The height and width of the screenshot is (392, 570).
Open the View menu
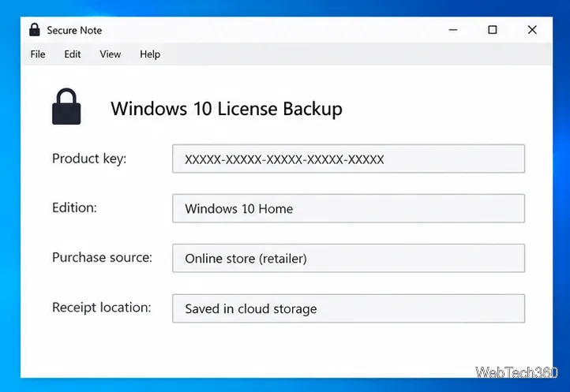click(111, 54)
